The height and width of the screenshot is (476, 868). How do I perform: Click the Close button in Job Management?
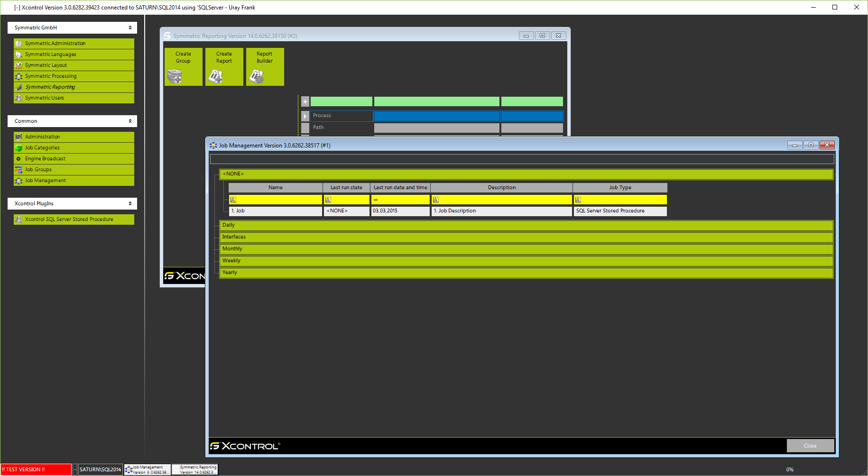coord(810,446)
